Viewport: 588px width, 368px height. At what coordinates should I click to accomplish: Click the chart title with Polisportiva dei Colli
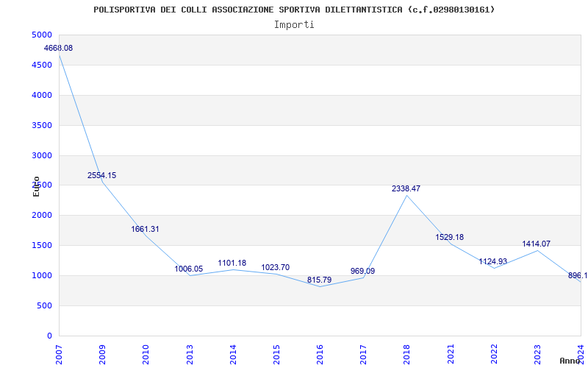pos(294,10)
